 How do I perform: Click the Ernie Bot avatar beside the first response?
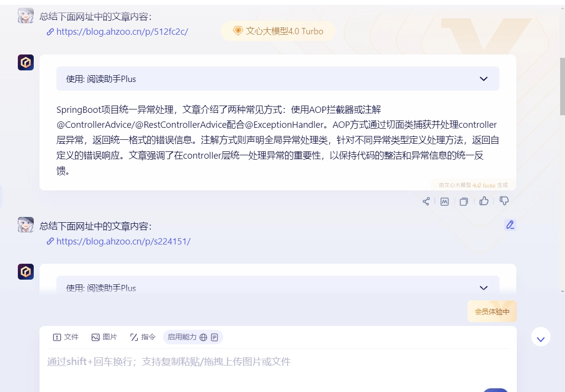coord(26,63)
